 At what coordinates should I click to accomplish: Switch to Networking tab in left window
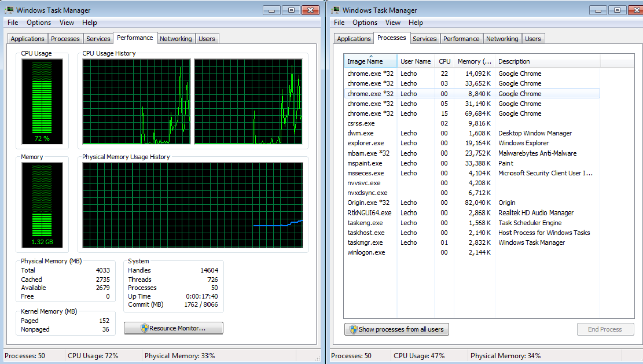[176, 39]
